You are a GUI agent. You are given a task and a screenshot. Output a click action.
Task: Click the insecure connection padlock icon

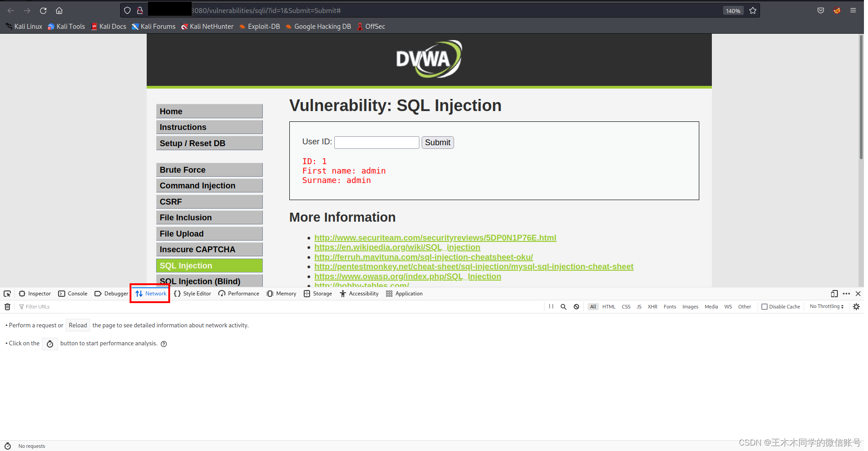tap(140, 10)
